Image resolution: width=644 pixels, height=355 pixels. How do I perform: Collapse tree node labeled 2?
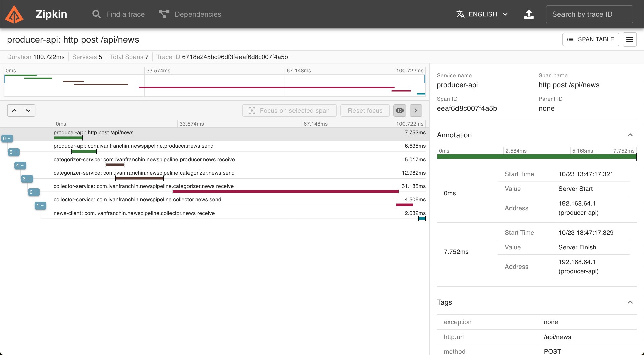(x=34, y=192)
